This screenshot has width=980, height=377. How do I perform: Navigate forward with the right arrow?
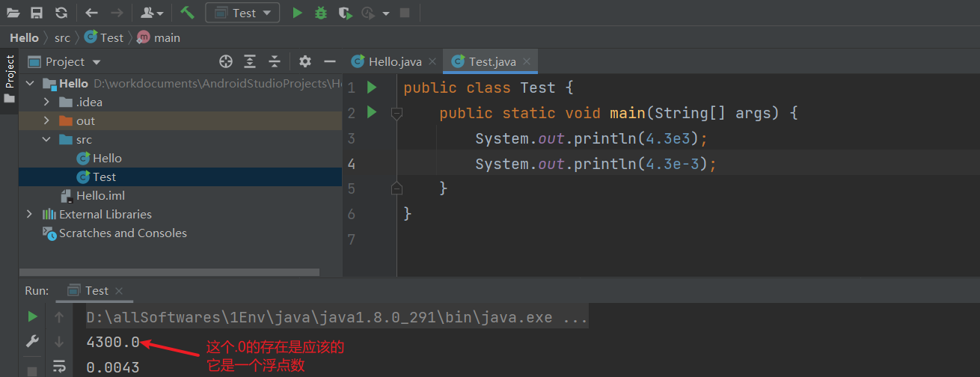pos(117,13)
